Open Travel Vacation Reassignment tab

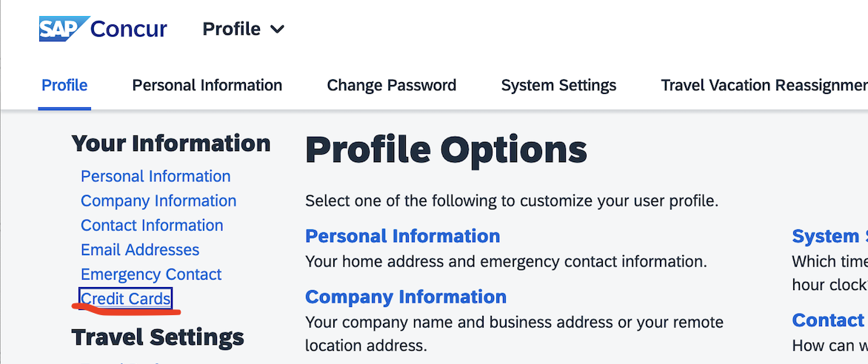[x=764, y=85]
